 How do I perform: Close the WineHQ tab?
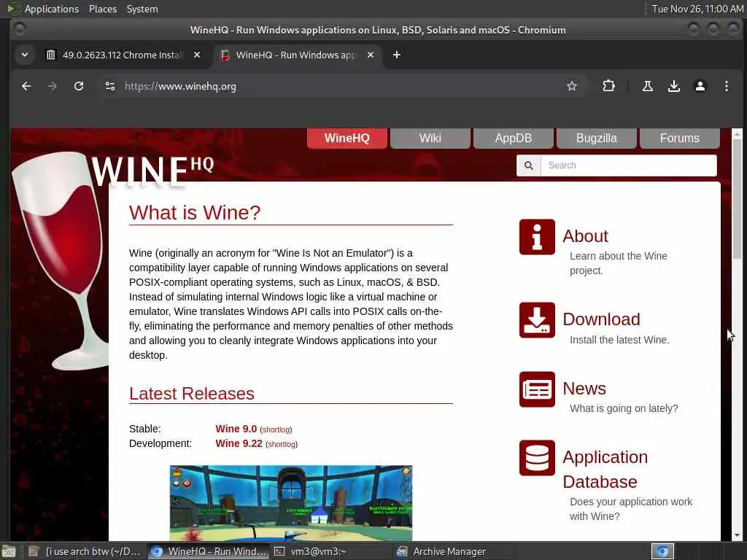pos(370,55)
